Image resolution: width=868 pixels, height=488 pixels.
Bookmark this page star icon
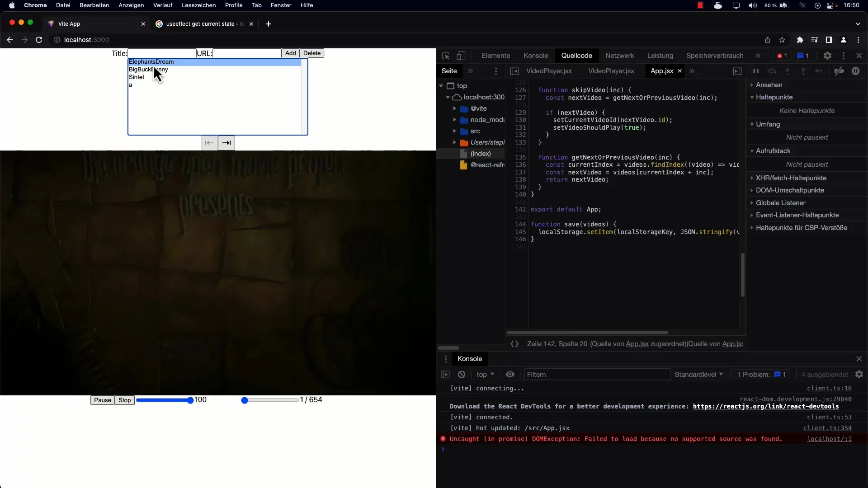pos(782,40)
